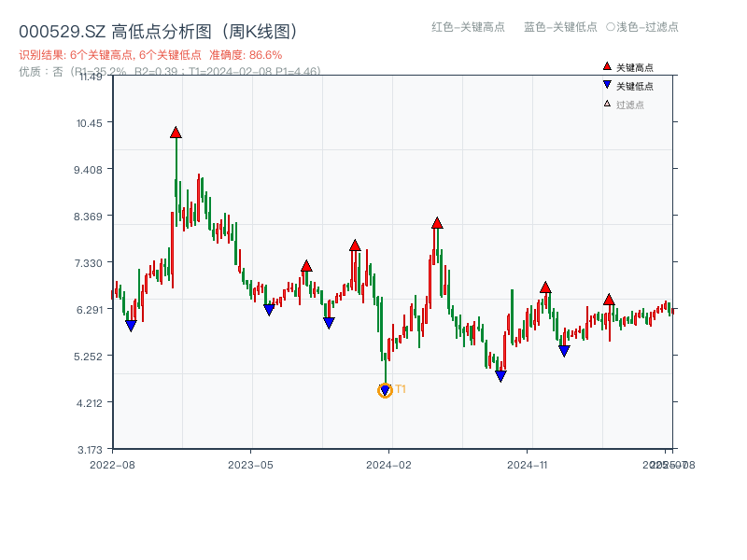Click the 4.212 y-axis label
The width and height of the screenshot is (747, 560).
89,403
